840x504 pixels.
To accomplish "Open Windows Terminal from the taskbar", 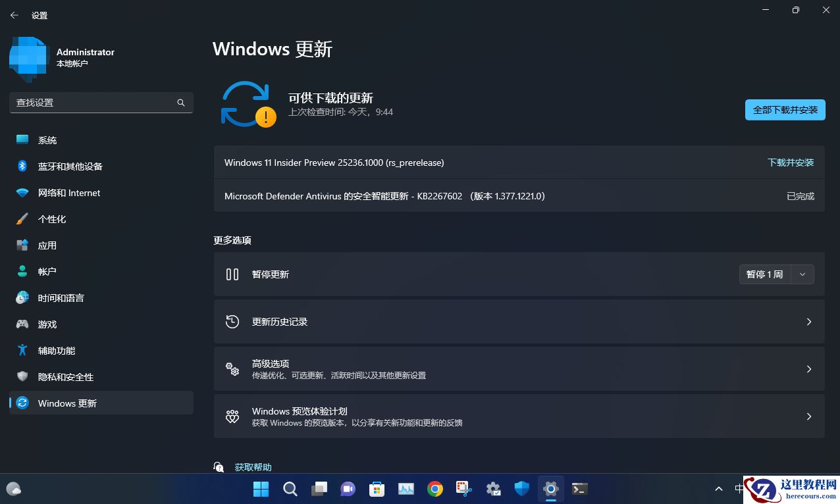I will pyautogui.click(x=579, y=489).
